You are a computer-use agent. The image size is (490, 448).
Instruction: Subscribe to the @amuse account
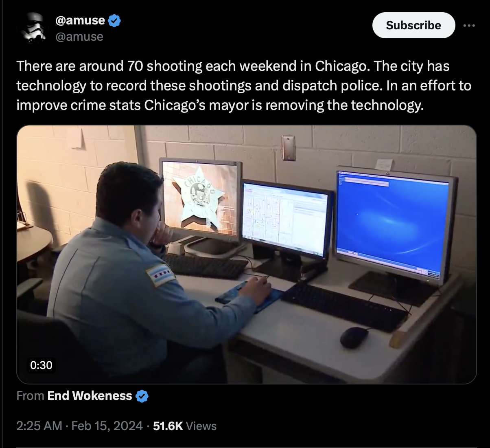pyautogui.click(x=413, y=25)
